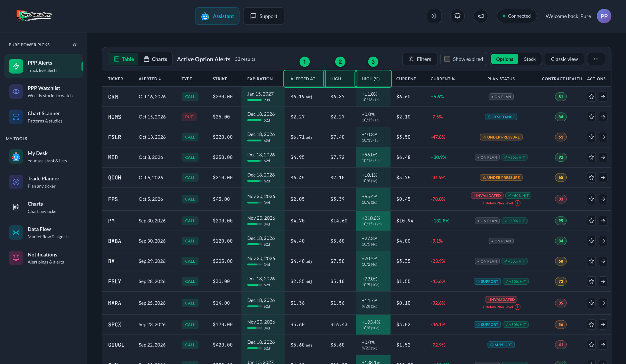Star the MCD alert row
Screen dimensions: 626x364
pyautogui.click(x=591, y=157)
